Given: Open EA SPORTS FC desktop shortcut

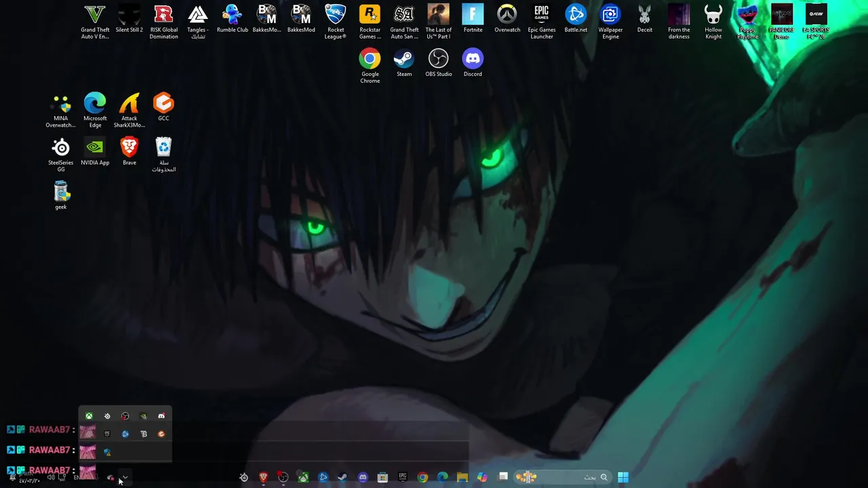Looking at the screenshot, I should [x=816, y=22].
